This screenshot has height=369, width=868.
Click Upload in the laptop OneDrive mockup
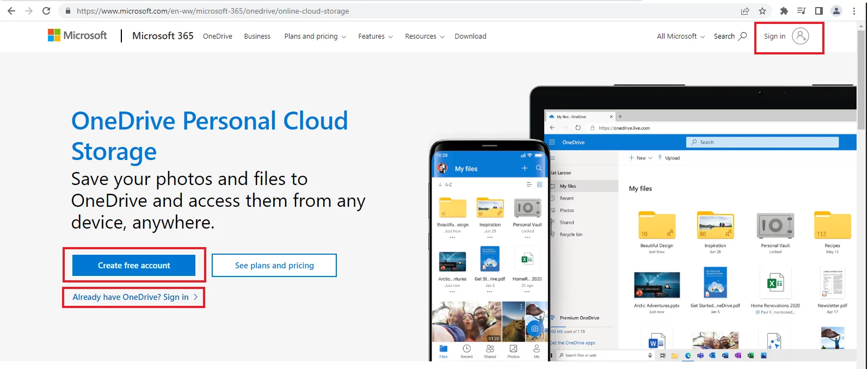pos(669,158)
